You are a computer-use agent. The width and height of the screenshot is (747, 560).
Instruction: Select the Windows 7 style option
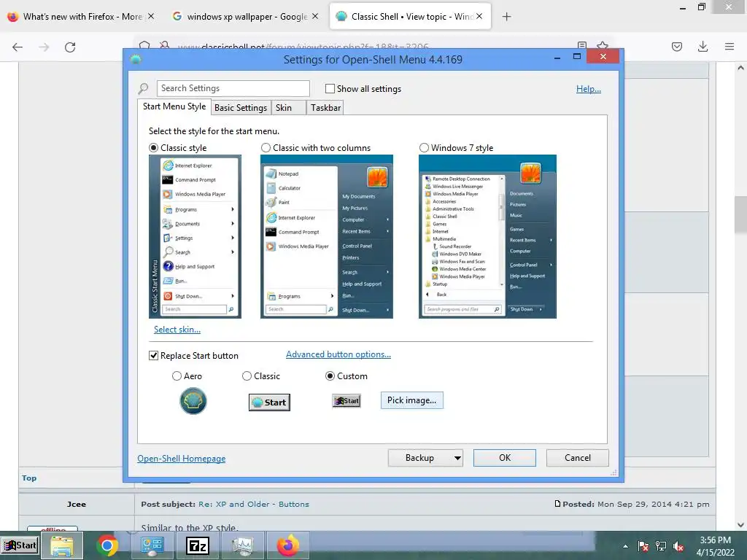coord(424,147)
